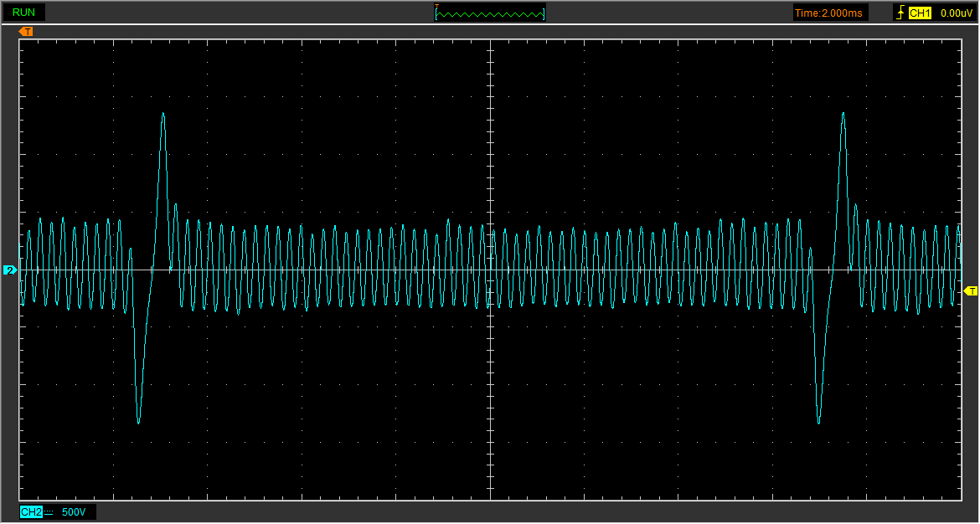Click the yellow trigger level marker on right edge
The image size is (980, 524).
(x=971, y=290)
